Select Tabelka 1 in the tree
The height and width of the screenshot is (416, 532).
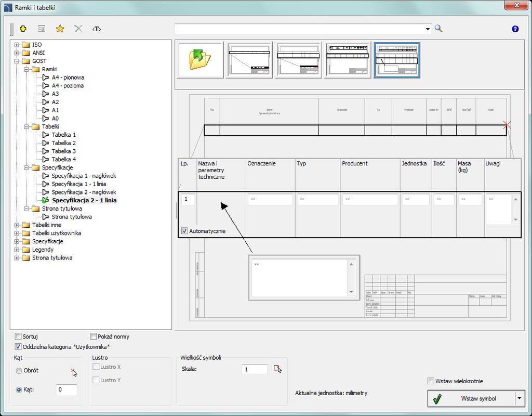click(64, 135)
